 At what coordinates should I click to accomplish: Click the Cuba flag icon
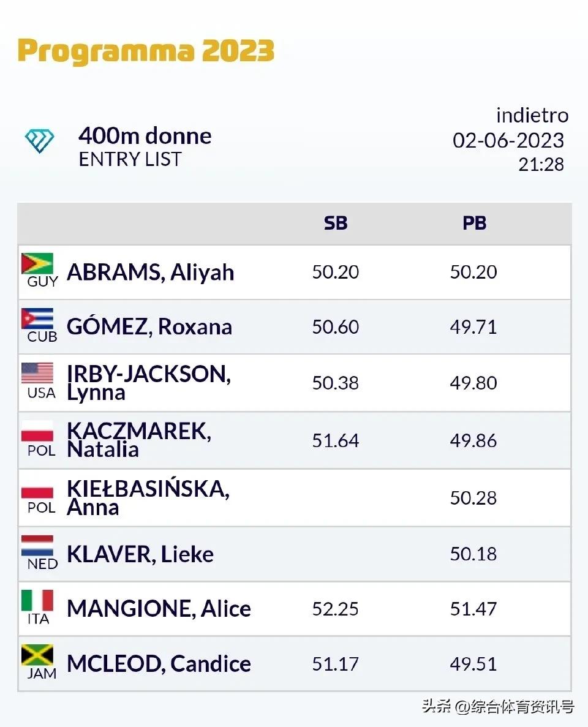(x=37, y=319)
